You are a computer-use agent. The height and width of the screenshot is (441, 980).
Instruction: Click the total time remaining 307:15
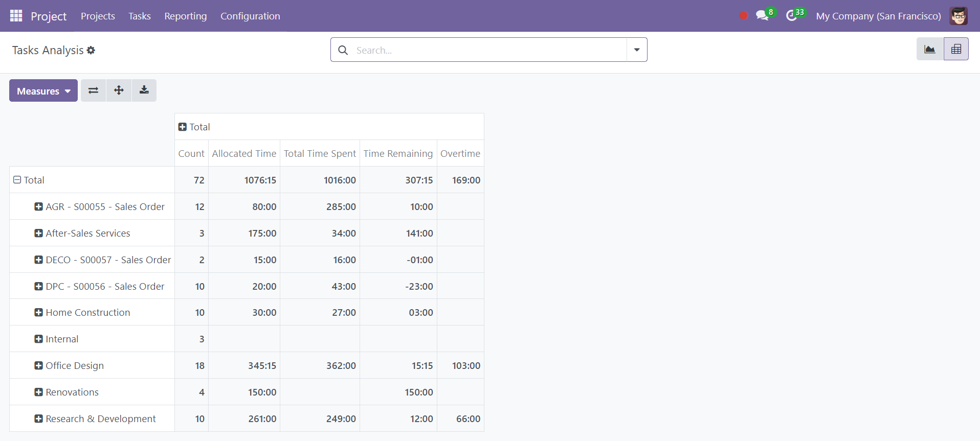398,180
